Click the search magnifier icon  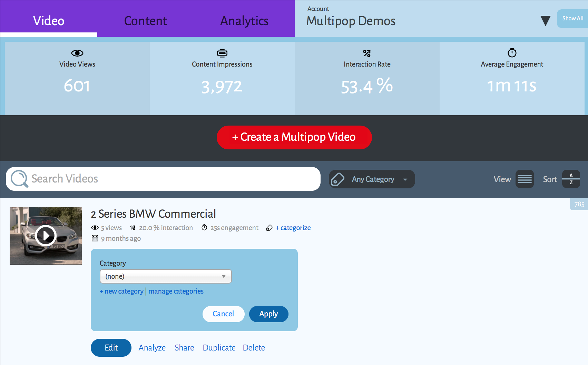point(19,179)
